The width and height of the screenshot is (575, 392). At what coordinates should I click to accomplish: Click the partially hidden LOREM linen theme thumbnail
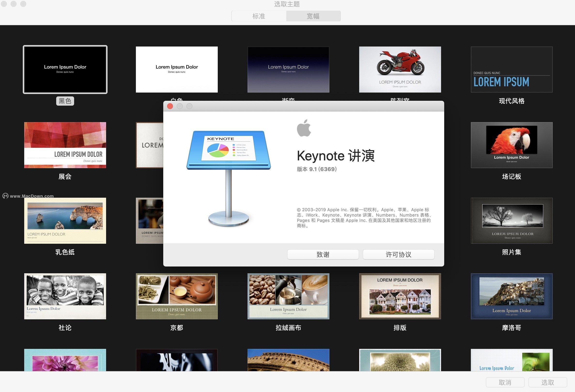149,145
